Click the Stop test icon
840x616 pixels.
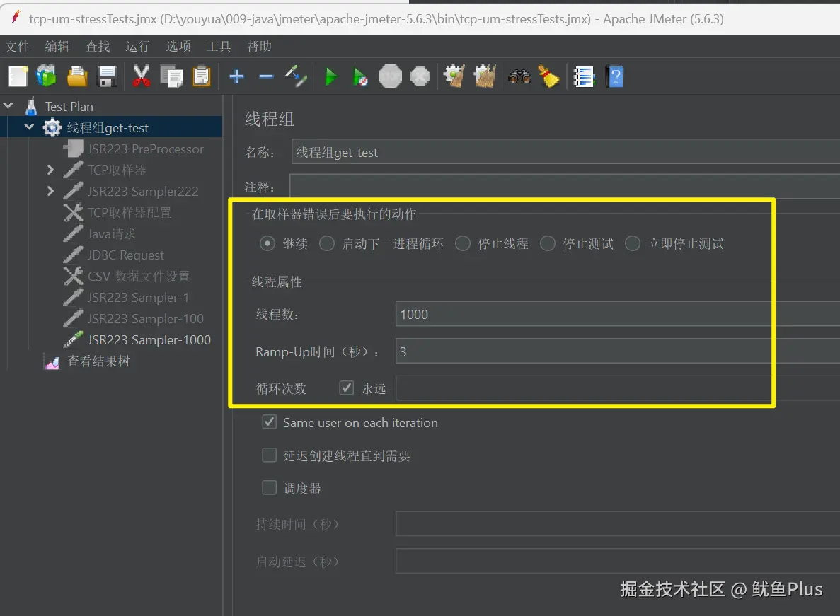click(x=390, y=76)
